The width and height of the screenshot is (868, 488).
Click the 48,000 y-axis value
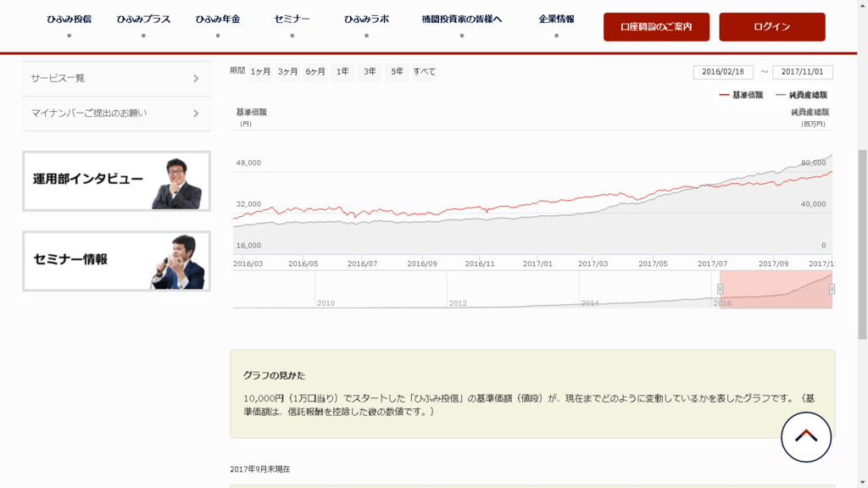[x=248, y=163]
